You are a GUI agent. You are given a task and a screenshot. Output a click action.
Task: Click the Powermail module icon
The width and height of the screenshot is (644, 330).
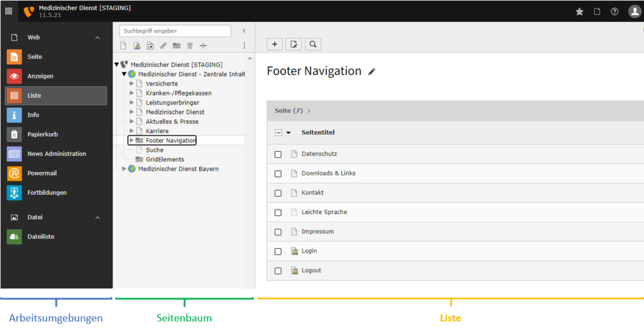pyautogui.click(x=14, y=173)
